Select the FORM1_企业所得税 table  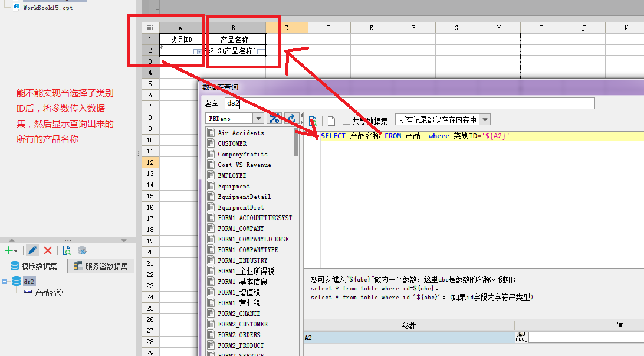tap(245, 271)
